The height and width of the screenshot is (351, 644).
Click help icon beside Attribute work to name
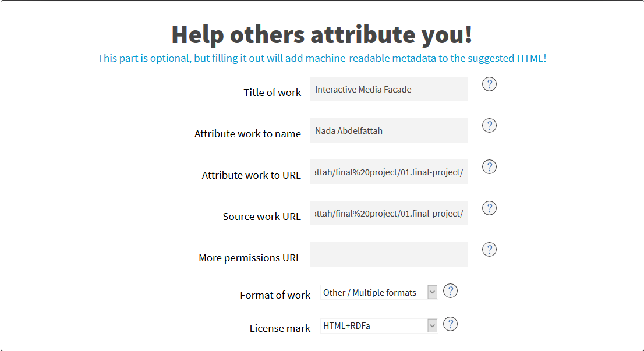coord(489,126)
